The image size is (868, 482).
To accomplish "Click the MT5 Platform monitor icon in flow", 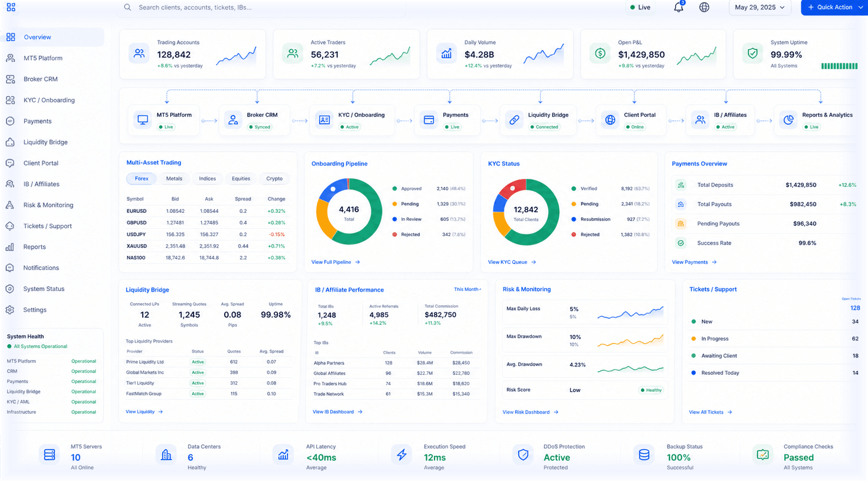I will coord(143,120).
